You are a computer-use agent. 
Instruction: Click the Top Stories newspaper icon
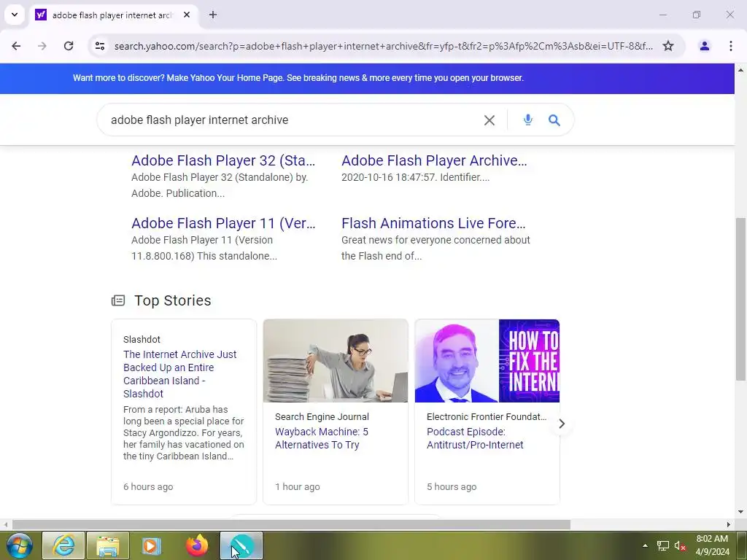(x=118, y=300)
